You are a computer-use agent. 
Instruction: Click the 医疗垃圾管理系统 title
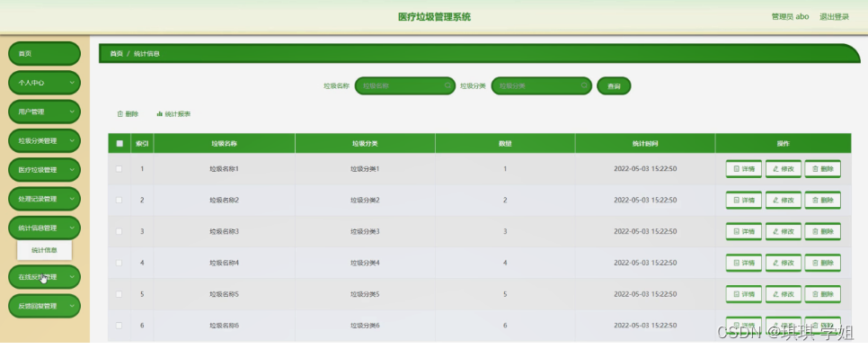(435, 16)
